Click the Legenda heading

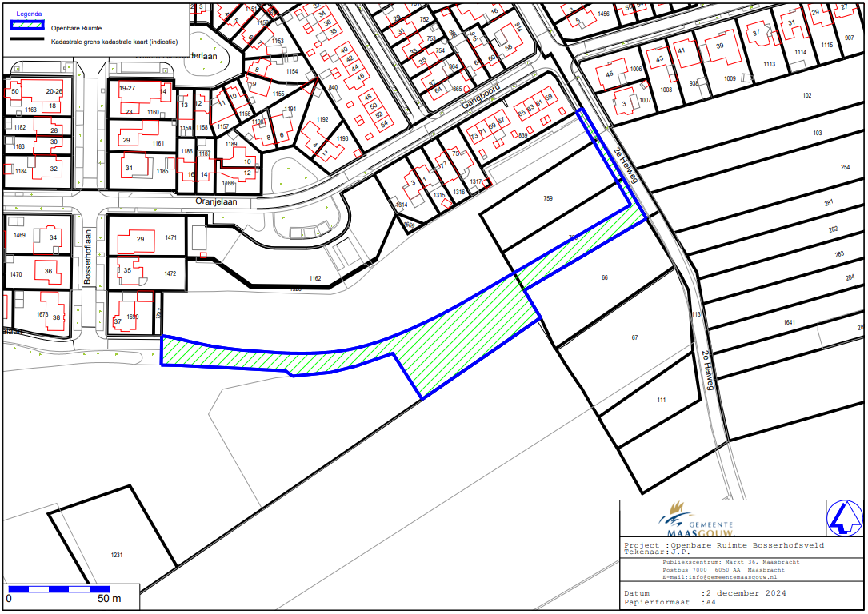point(29,12)
